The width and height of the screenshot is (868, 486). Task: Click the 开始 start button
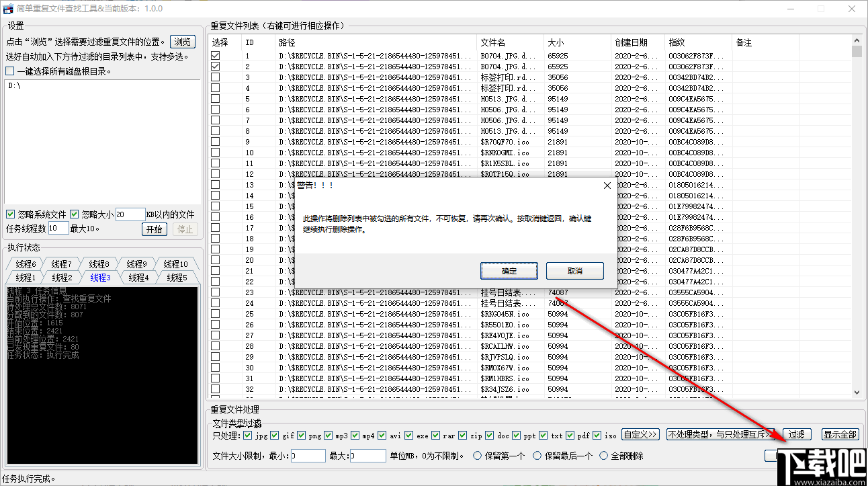(x=154, y=229)
